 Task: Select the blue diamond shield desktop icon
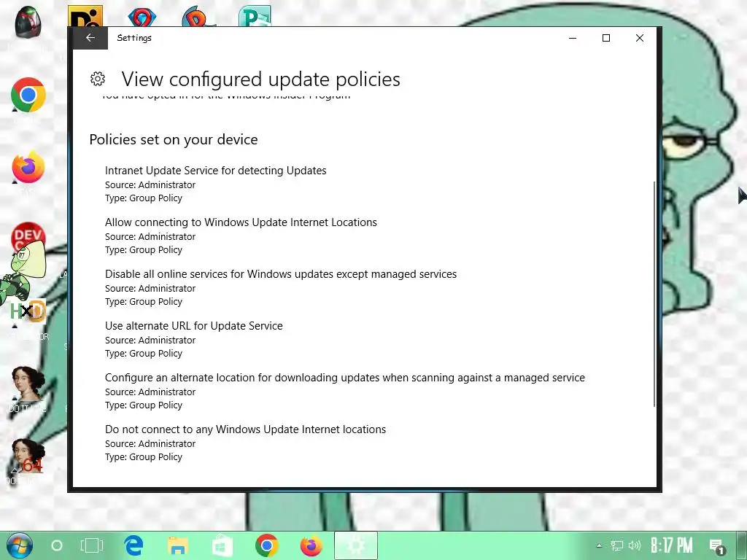pyautogui.click(x=142, y=17)
